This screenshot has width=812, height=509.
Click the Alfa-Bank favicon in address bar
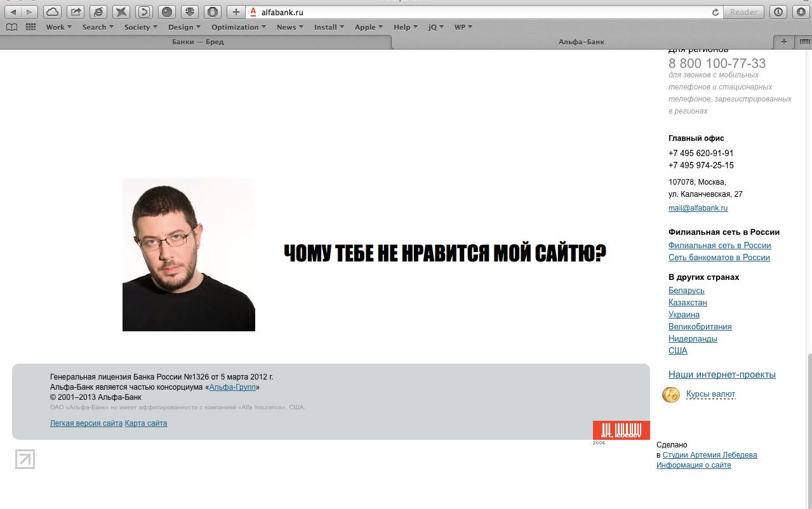click(x=254, y=12)
